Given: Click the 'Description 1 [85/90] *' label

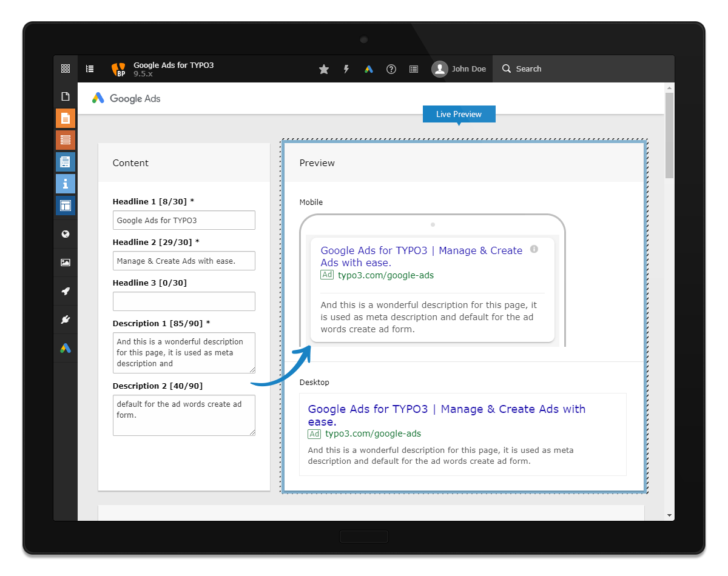Looking at the screenshot, I should 162,323.
